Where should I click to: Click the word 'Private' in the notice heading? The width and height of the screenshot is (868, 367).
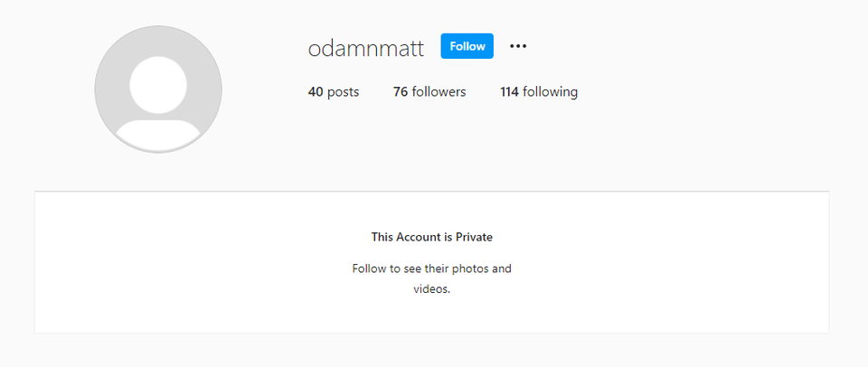(474, 238)
